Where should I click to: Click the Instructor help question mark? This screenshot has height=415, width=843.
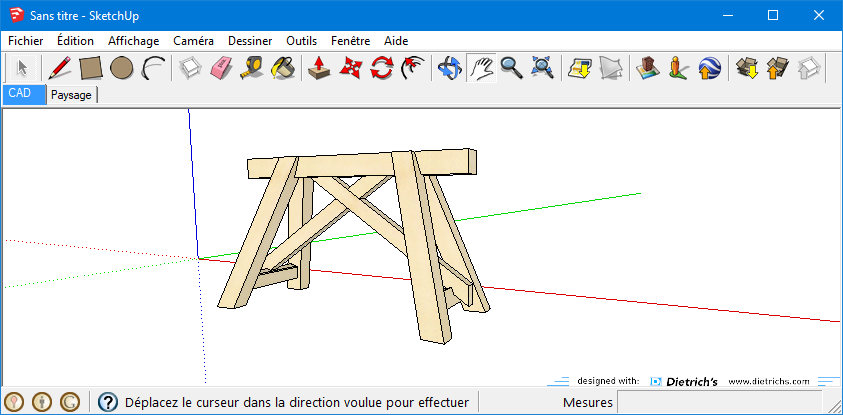point(108,401)
